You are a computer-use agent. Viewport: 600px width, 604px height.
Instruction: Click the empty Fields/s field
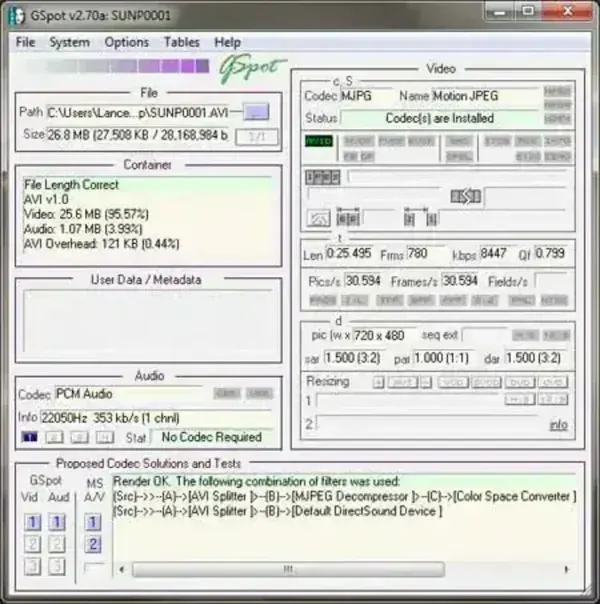coord(551,281)
